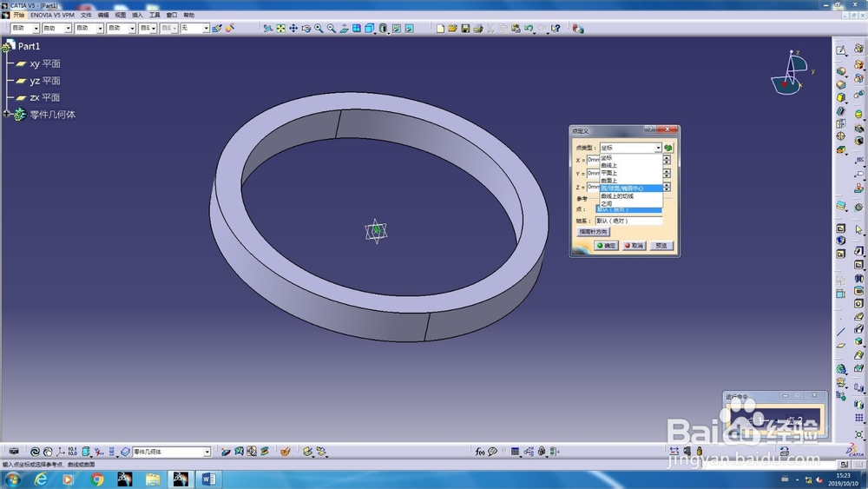868x489 pixels.
Task: Open the ENOVIA V5 VPM menu
Action: point(52,15)
